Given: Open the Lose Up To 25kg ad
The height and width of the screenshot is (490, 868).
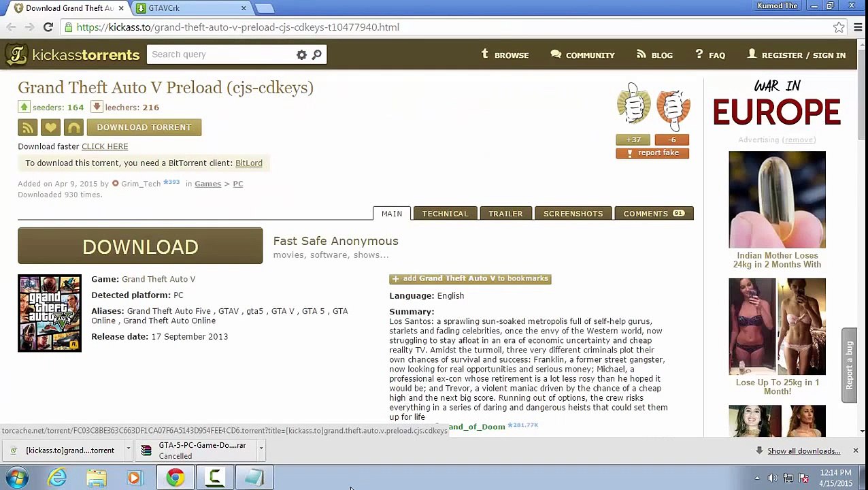Looking at the screenshot, I should coord(778,337).
